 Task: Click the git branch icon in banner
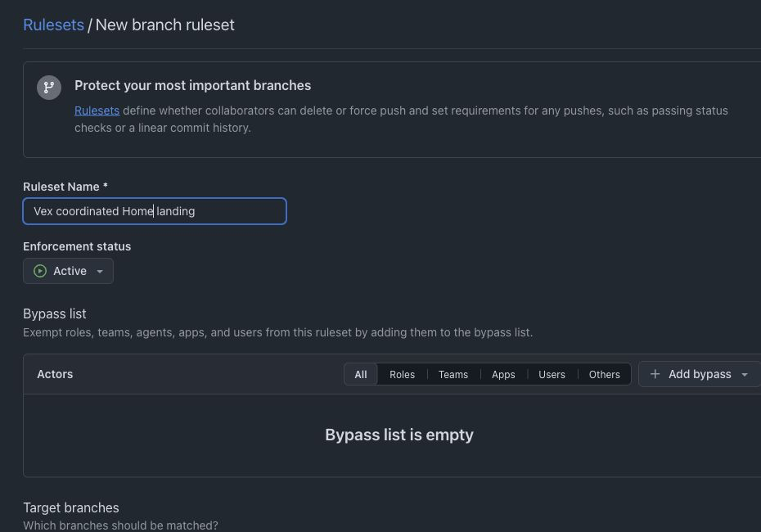[x=49, y=88]
